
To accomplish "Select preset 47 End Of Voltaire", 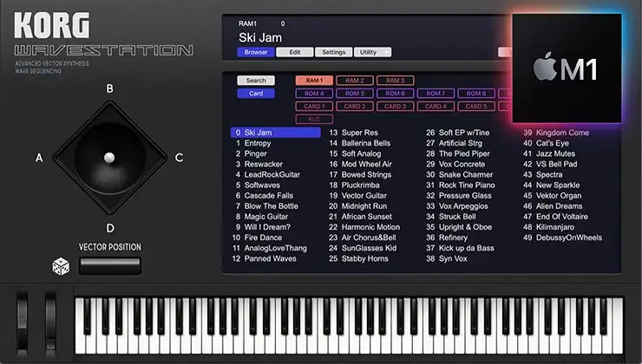I will pyautogui.click(x=555, y=217).
